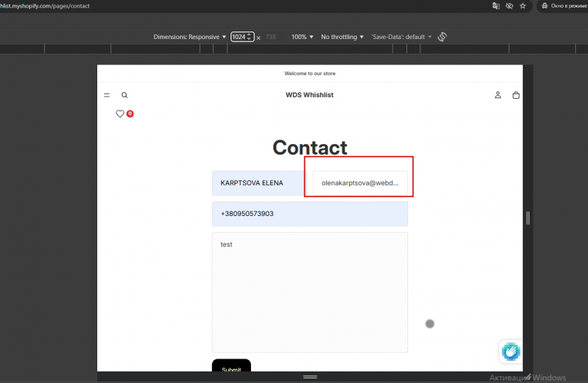The width and height of the screenshot is (588, 383).
Task: Click the phone field +380950573903
Action: 310,214
